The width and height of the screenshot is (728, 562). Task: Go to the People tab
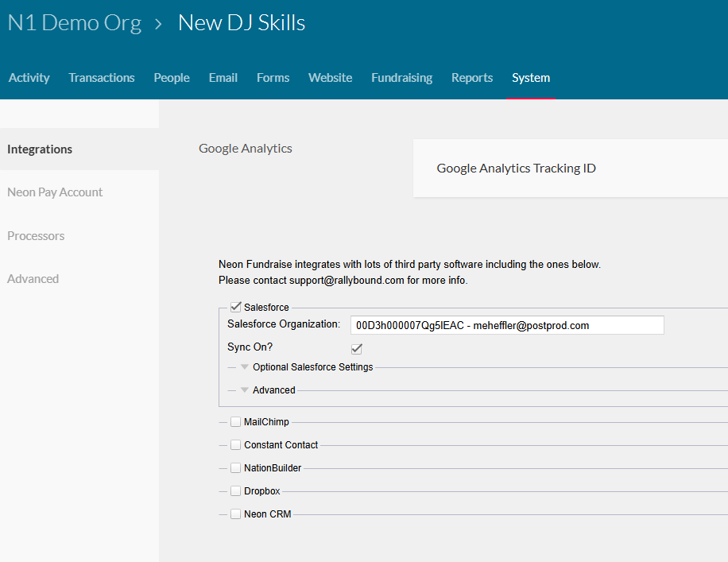[x=172, y=78]
